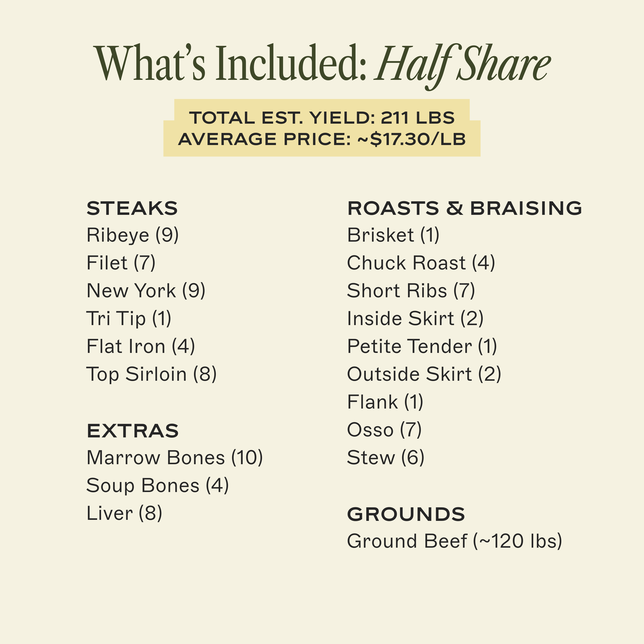
Task: Click the EXTRAS section heading
Action: click(x=133, y=431)
